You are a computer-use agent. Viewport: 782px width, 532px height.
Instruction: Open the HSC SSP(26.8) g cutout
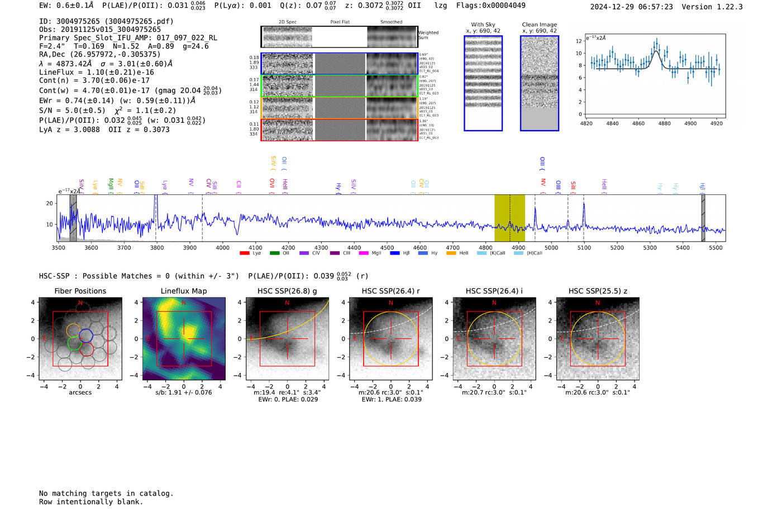287,339
